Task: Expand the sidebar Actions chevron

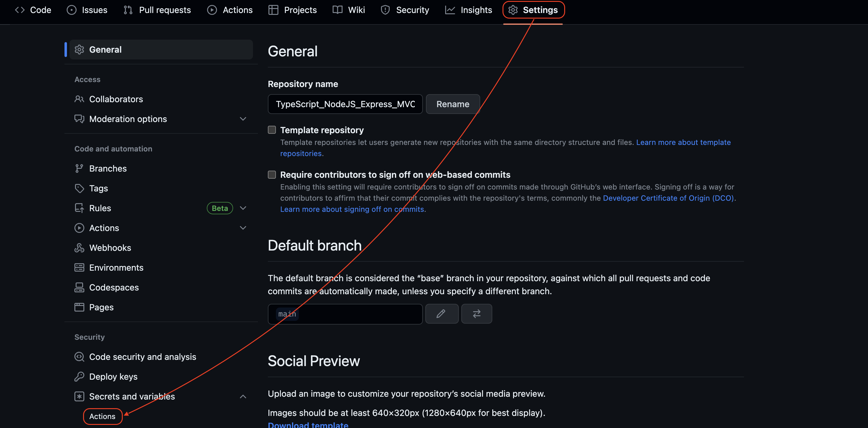Action: (243, 228)
